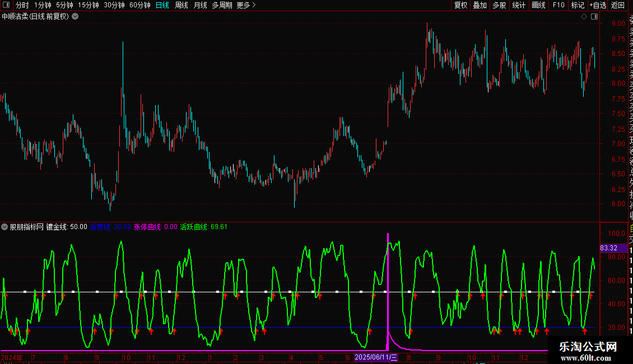The height and width of the screenshot is (364, 633).
Task: Open the 统计 statistics tool
Action: 519,5
